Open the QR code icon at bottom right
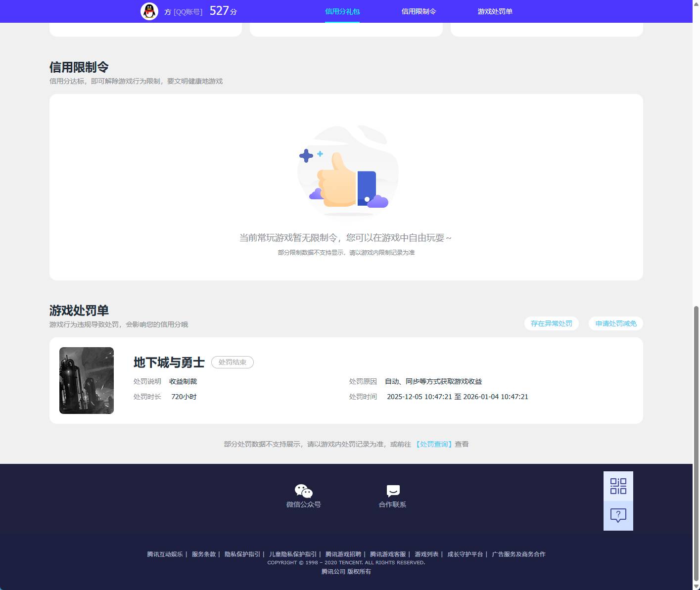This screenshot has width=700, height=590. click(617, 486)
